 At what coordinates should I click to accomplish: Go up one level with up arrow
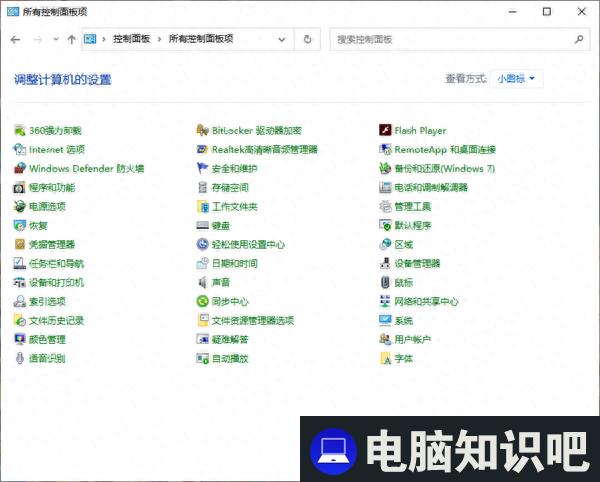point(71,39)
